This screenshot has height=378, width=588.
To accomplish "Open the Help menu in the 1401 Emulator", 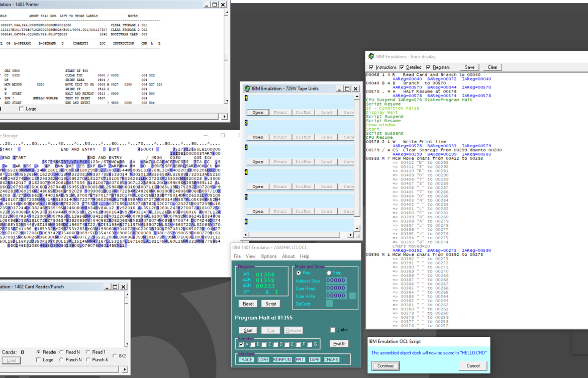I will [305, 256].
